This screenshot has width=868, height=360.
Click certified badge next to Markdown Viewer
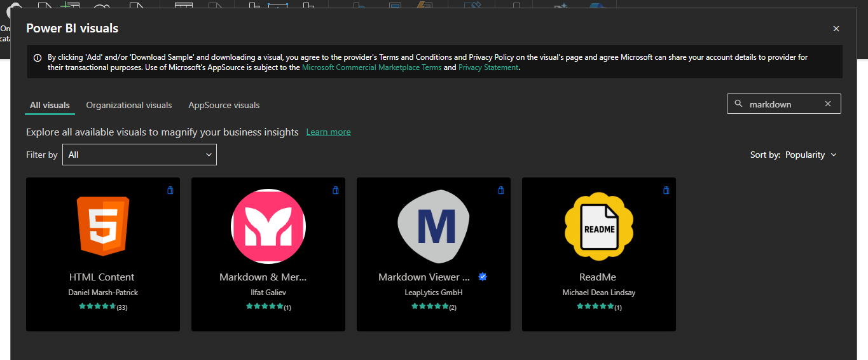click(483, 277)
